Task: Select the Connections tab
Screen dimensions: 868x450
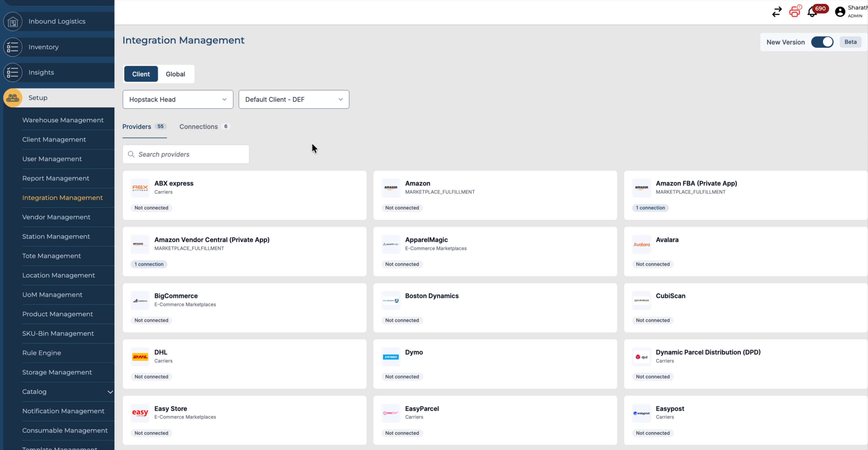Action: [204, 127]
